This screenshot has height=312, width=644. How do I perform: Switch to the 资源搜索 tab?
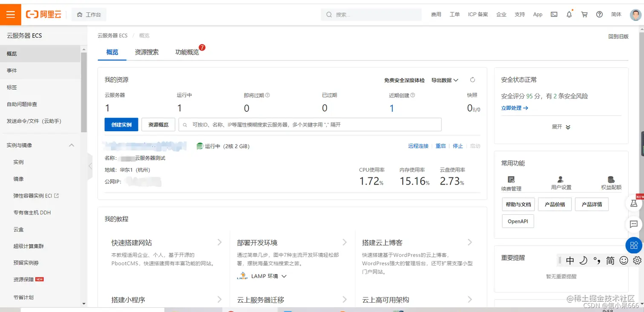147,52
